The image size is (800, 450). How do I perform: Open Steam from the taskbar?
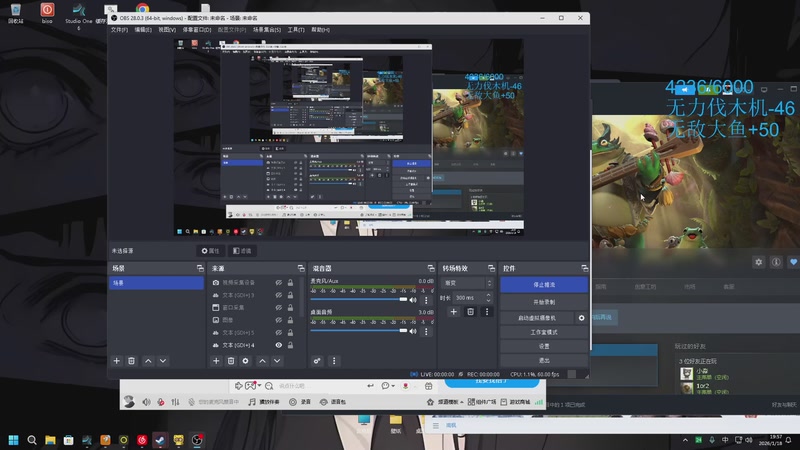pyautogui.click(x=160, y=440)
